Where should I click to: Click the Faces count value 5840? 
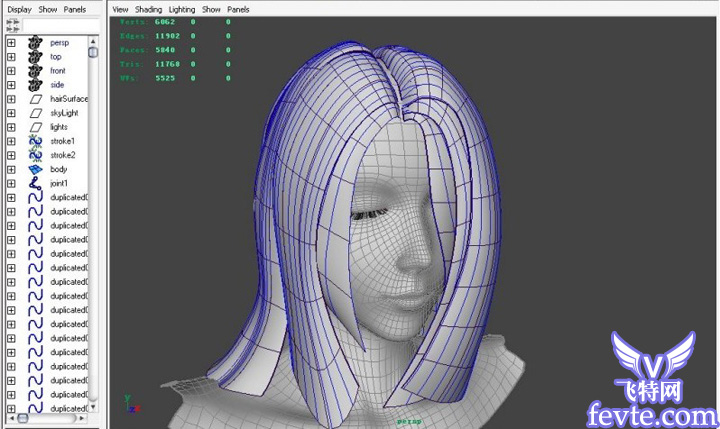pos(165,50)
